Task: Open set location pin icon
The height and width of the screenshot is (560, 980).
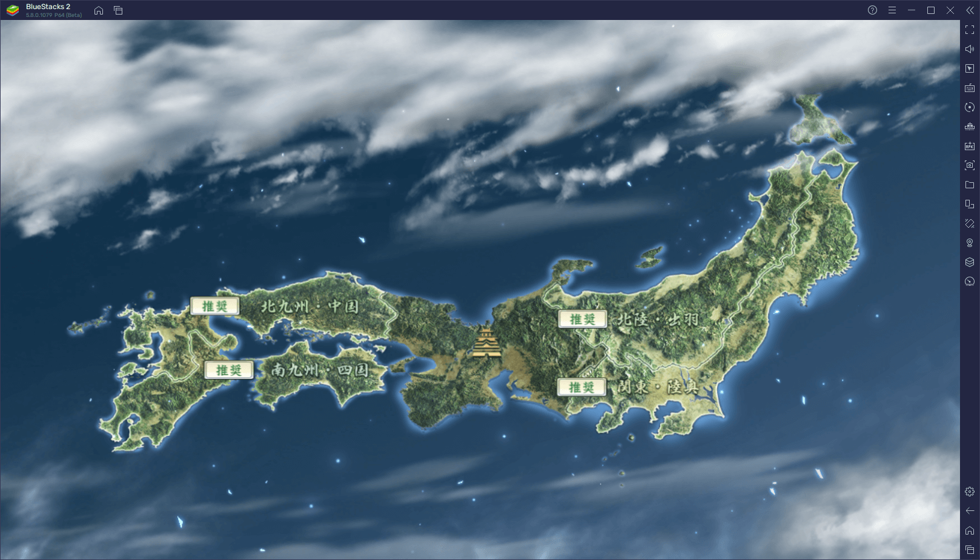Action: pyautogui.click(x=970, y=243)
